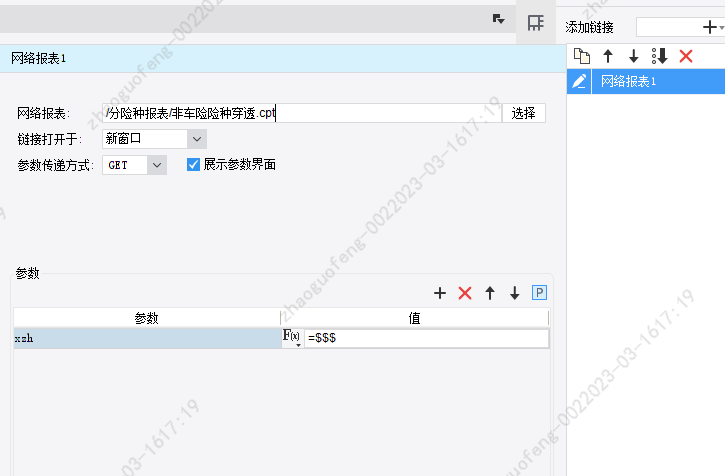The width and height of the screenshot is (725, 476).
Task: Move parameter down in 参数 table
Action: click(x=515, y=293)
